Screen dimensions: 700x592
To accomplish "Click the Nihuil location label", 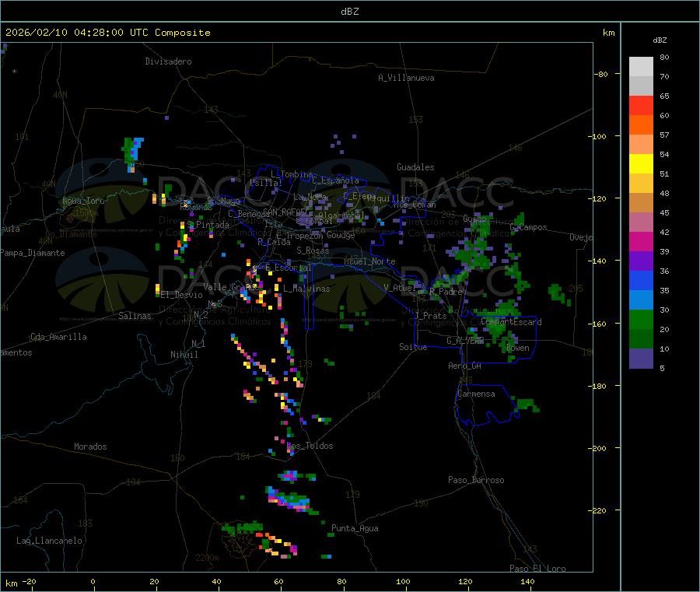I will tap(184, 355).
